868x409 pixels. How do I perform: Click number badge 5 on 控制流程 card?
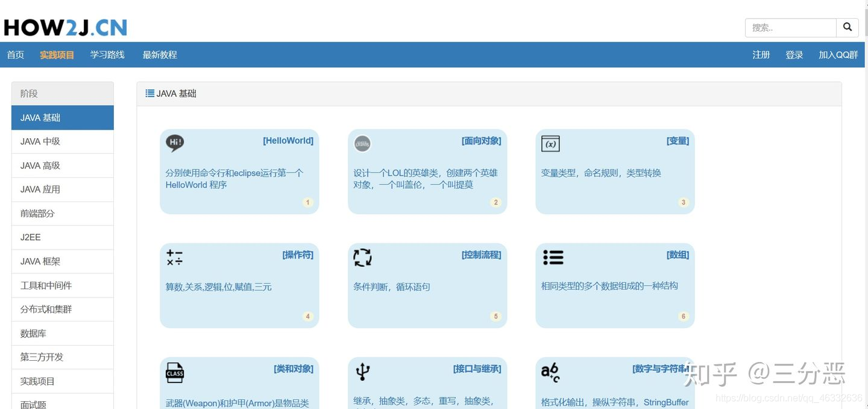[x=496, y=317]
